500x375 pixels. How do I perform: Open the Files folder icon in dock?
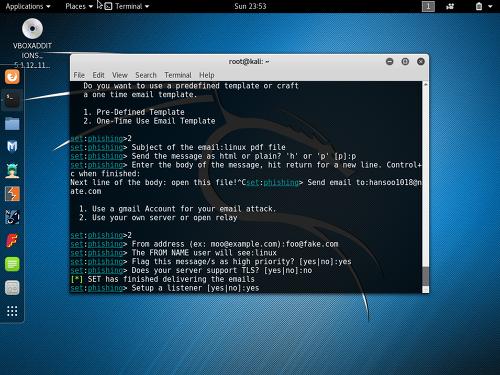click(x=12, y=124)
